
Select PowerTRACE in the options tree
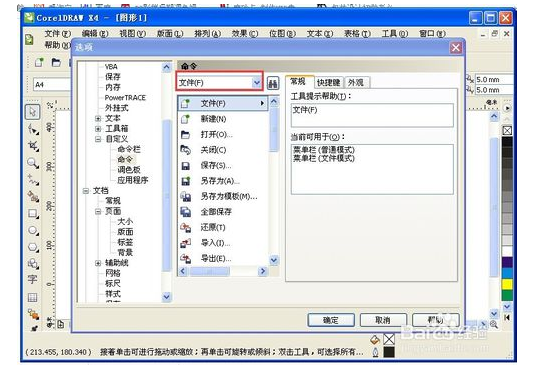(125, 98)
